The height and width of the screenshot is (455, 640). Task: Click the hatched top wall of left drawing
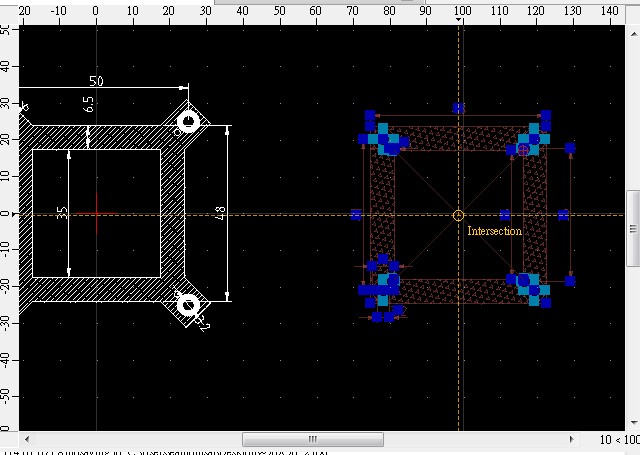[96, 137]
